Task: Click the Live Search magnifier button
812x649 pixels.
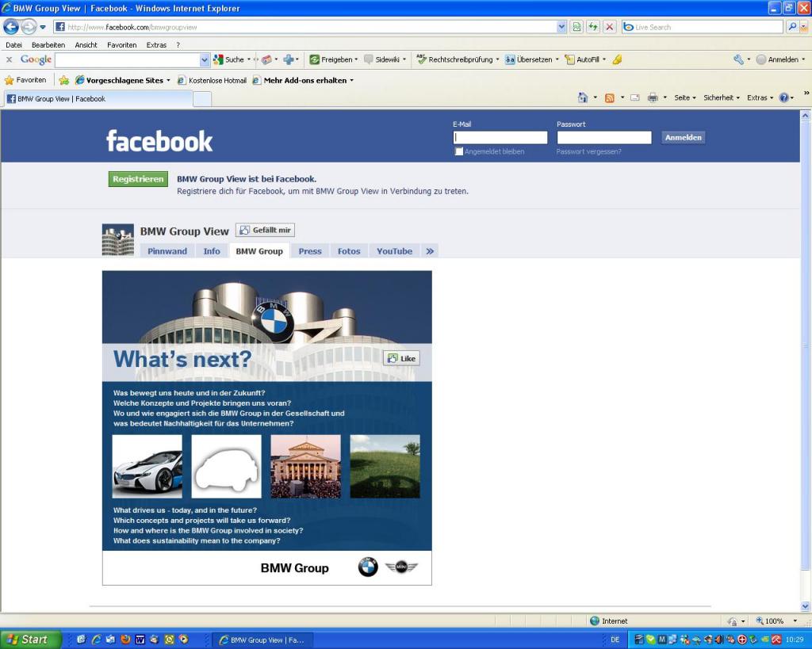Action: pyautogui.click(x=791, y=26)
